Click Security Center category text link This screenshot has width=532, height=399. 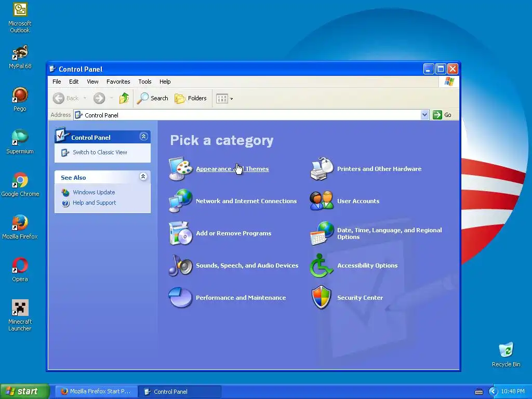coord(360,298)
